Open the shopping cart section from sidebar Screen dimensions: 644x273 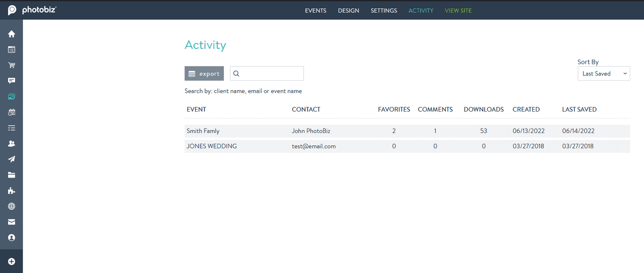click(x=11, y=65)
